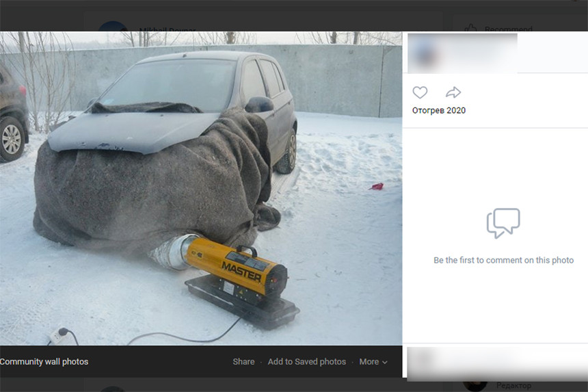The width and height of the screenshot is (588, 392).
Task: Click the blurred comment input field
Action: pyautogui.click(x=497, y=363)
